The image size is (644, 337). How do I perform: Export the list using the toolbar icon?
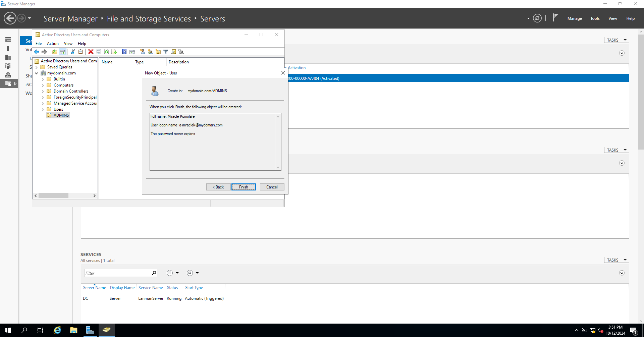(x=114, y=52)
